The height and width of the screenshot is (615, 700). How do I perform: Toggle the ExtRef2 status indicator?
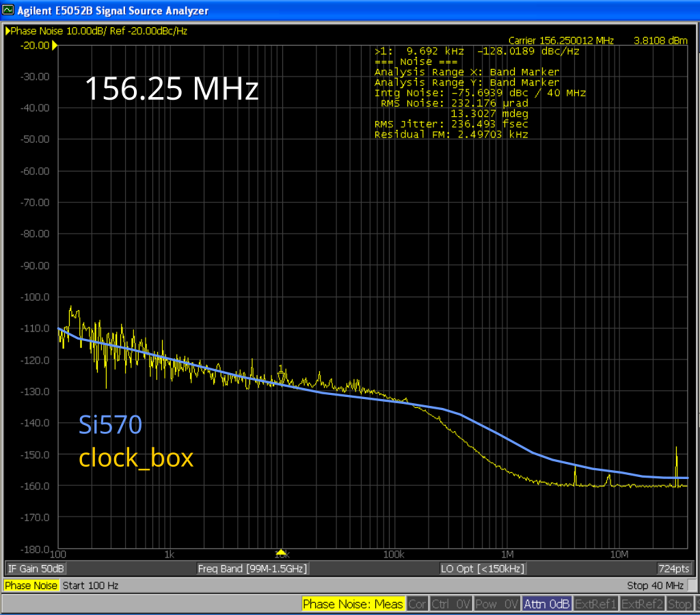tap(642, 604)
